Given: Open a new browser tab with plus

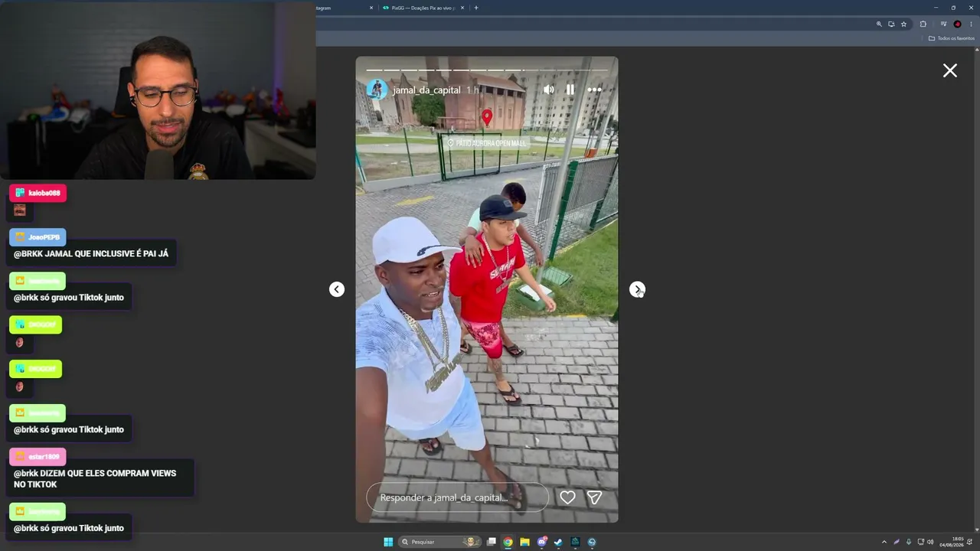Looking at the screenshot, I should click(476, 8).
